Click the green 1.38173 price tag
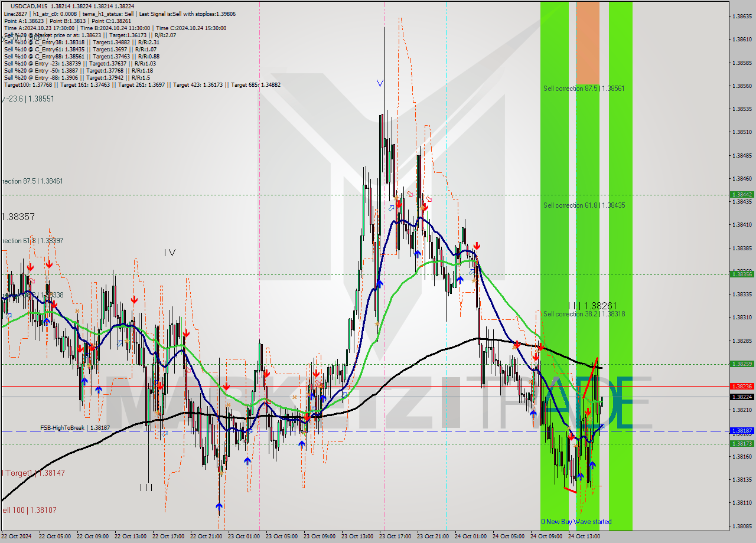Screen dimensions: 756x543 pyautogui.click(x=742, y=444)
